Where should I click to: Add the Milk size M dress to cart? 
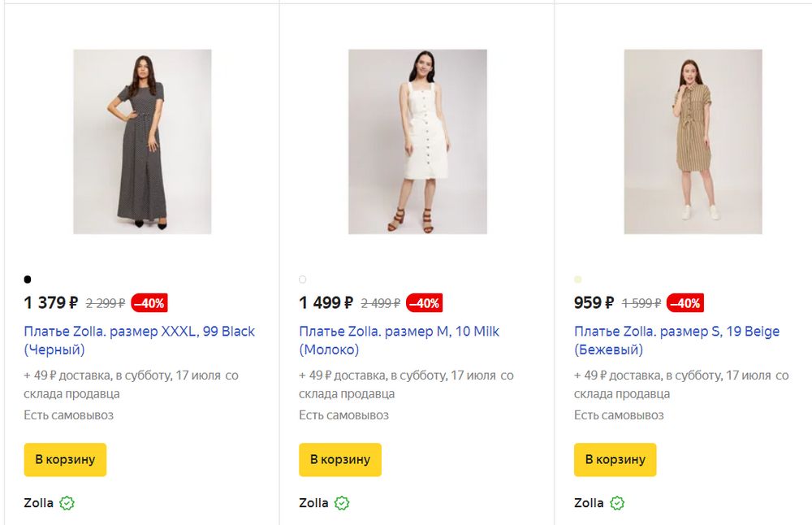tap(340, 460)
